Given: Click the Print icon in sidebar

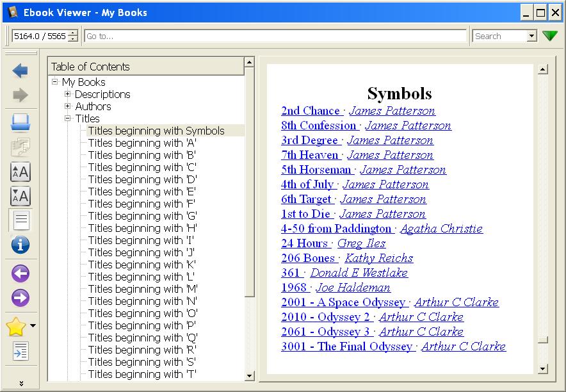Looking at the screenshot, I should point(20,123).
